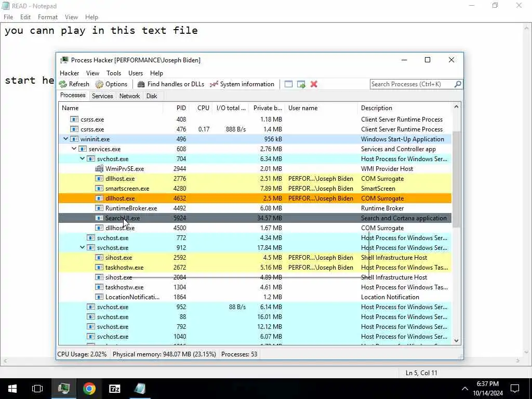Click the smartscreen.exe process icon
532x399 pixels.
coord(99,188)
